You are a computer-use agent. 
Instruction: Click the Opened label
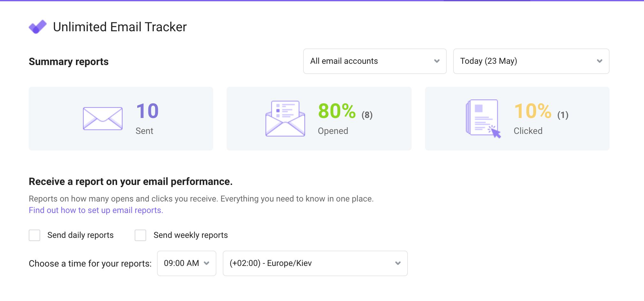[x=333, y=131]
